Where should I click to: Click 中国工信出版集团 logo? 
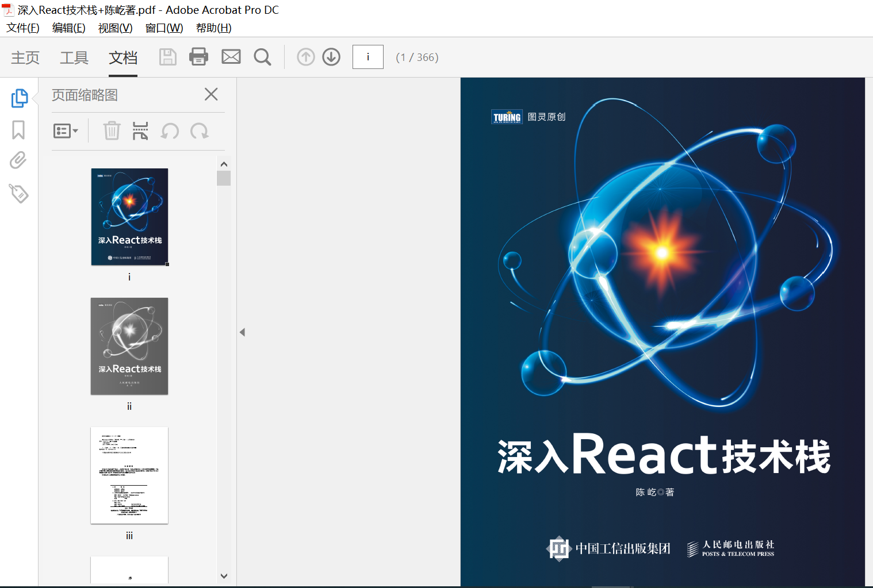(x=608, y=549)
